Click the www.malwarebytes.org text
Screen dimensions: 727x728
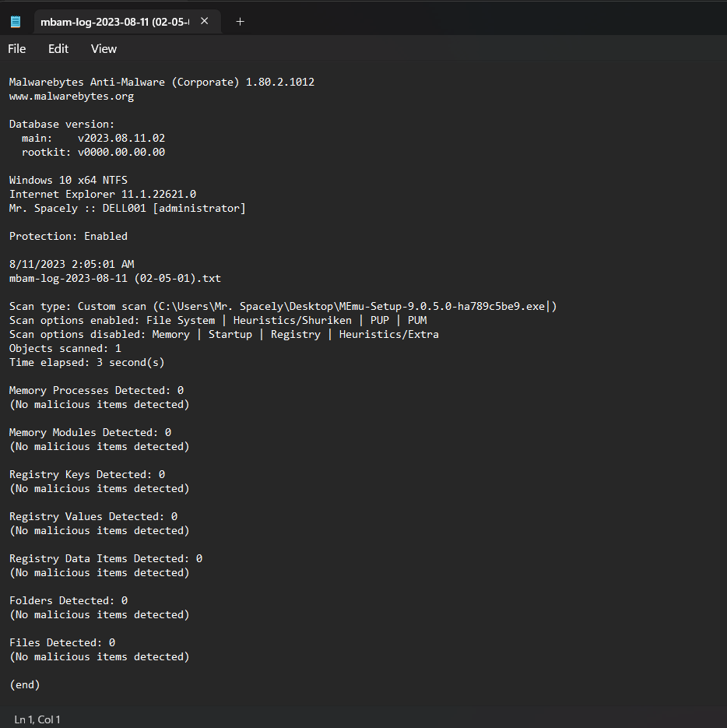click(72, 96)
